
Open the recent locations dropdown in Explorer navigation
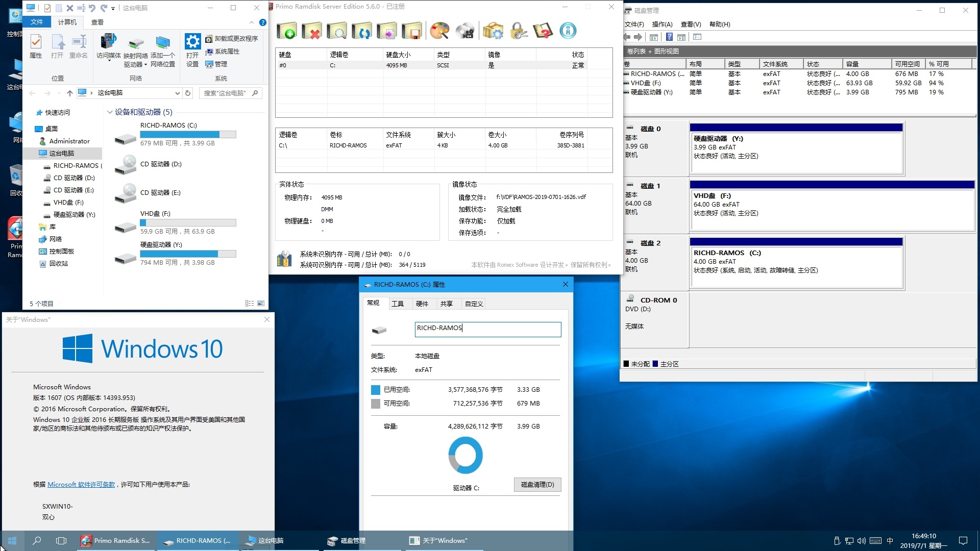[x=58, y=93]
